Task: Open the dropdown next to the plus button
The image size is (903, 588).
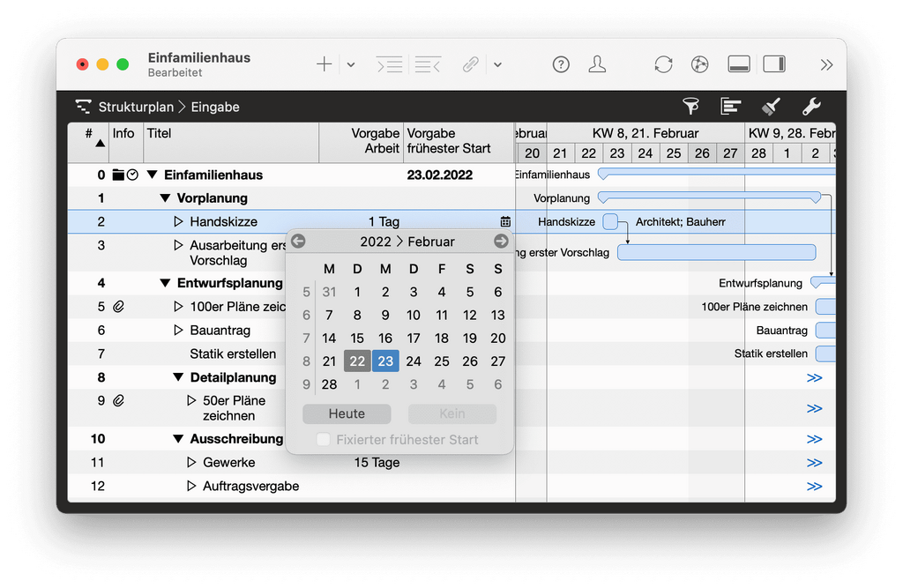Action: (x=350, y=63)
